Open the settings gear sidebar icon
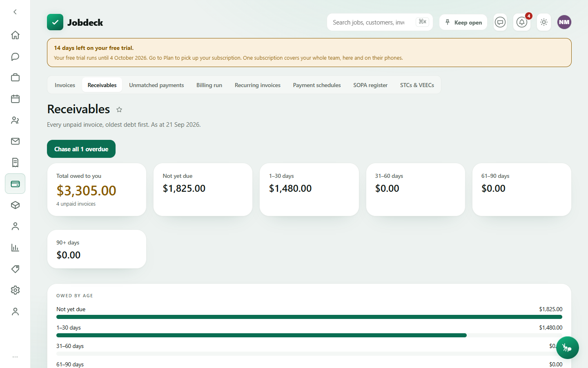The height and width of the screenshot is (368, 588). 15,290
